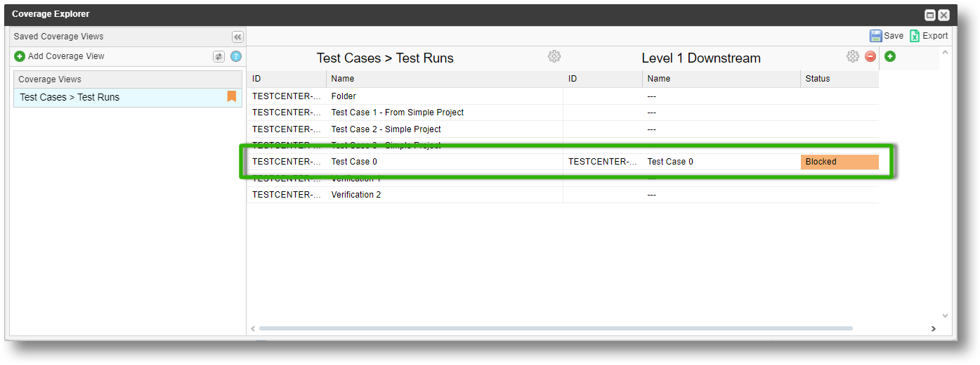
Task: Open the blue help icon
Action: [x=236, y=56]
